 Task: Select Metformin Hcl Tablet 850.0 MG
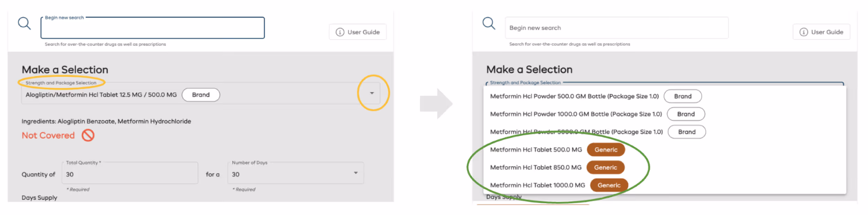(x=536, y=167)
